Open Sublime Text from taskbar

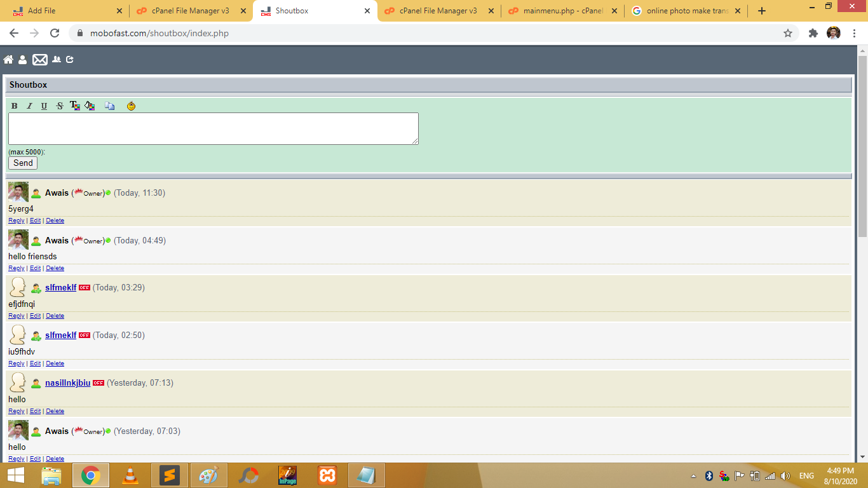170,475
